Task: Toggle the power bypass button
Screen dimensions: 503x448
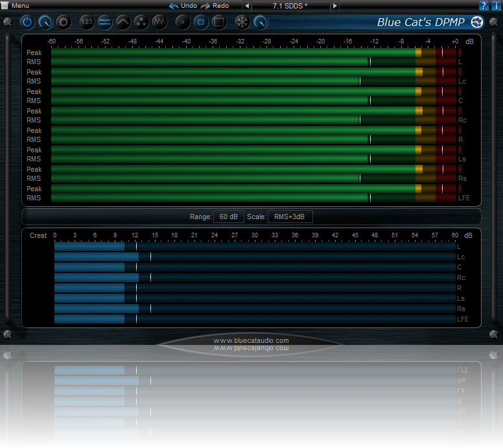Action: [27, 22]
